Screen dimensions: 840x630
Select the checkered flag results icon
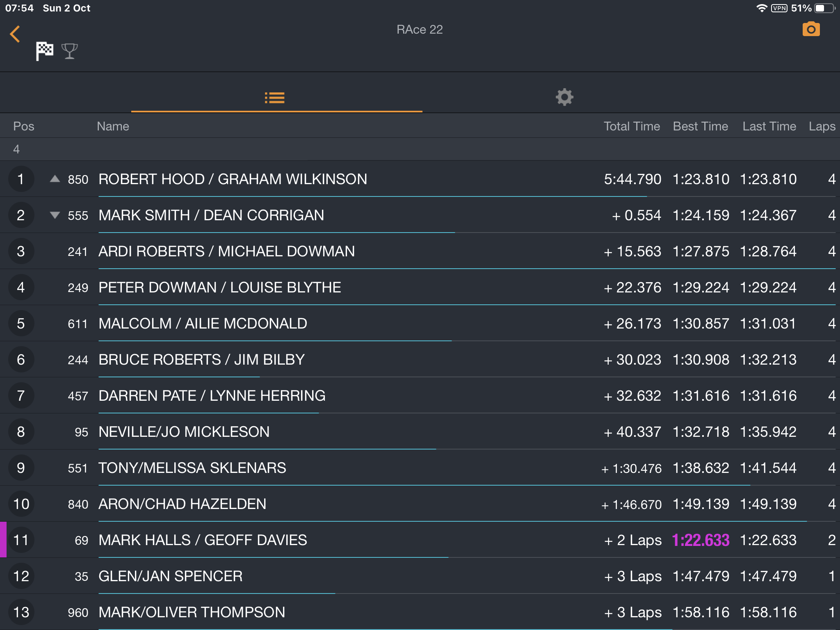point(44,51)
